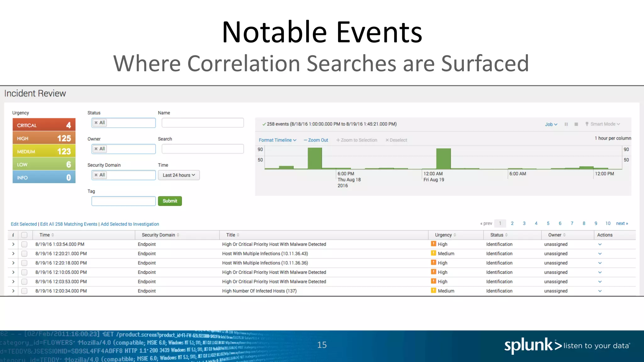
Task: Pause the search job
Action: [566, 124]
